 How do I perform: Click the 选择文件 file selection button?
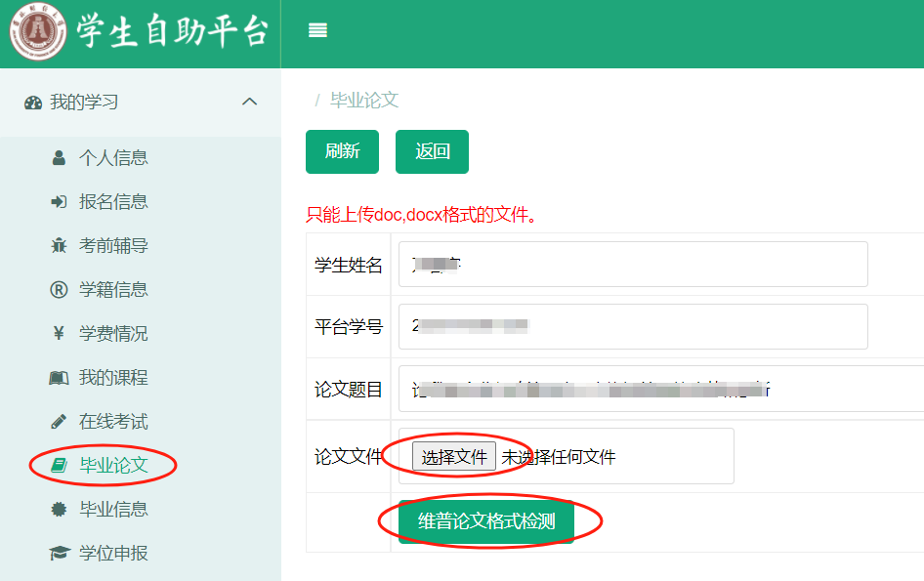454,455
